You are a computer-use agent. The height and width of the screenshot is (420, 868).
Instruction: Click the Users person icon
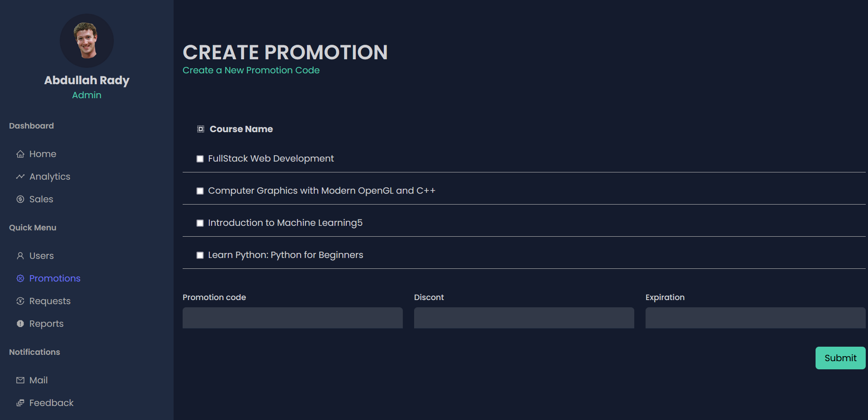point(20,256)
